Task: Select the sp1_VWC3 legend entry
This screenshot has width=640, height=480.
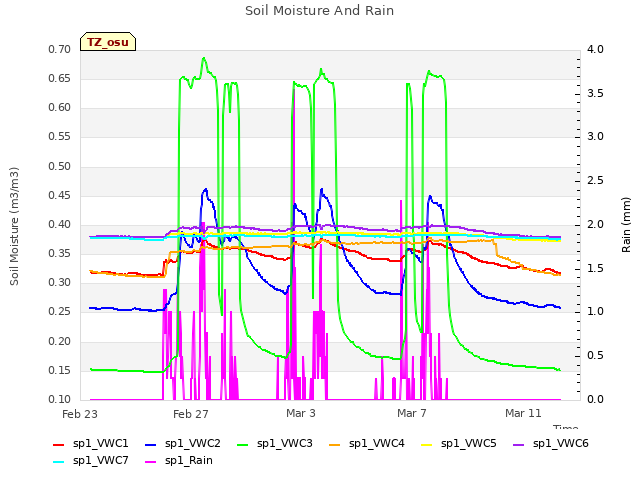Action: (x=275, y=443)
